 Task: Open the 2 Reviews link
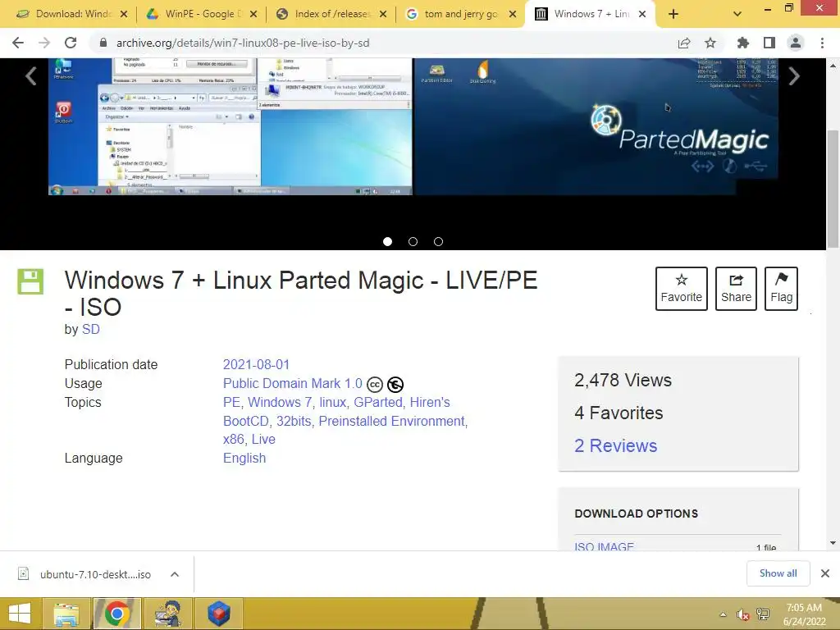click(x=615, y=445)
